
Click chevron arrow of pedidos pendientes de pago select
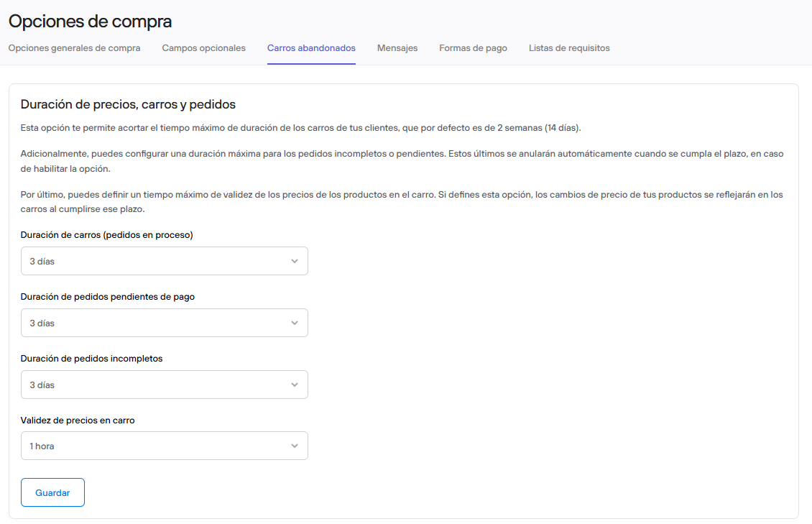pos(295,323)
